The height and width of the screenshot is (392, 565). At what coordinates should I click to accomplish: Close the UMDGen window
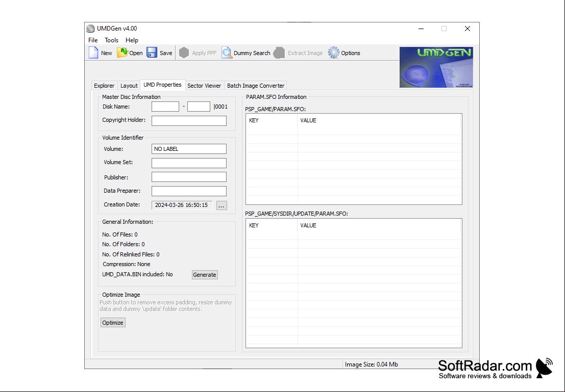pos(468,29)
